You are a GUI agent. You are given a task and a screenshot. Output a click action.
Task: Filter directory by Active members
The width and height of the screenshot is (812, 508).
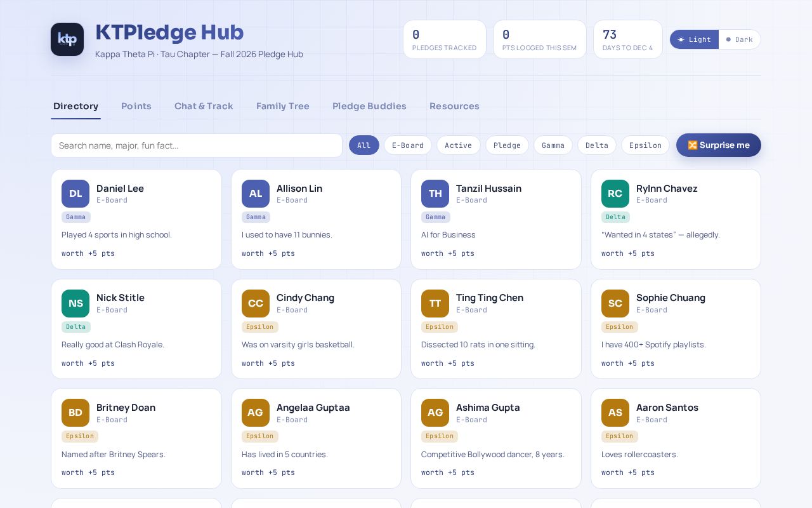459,145
